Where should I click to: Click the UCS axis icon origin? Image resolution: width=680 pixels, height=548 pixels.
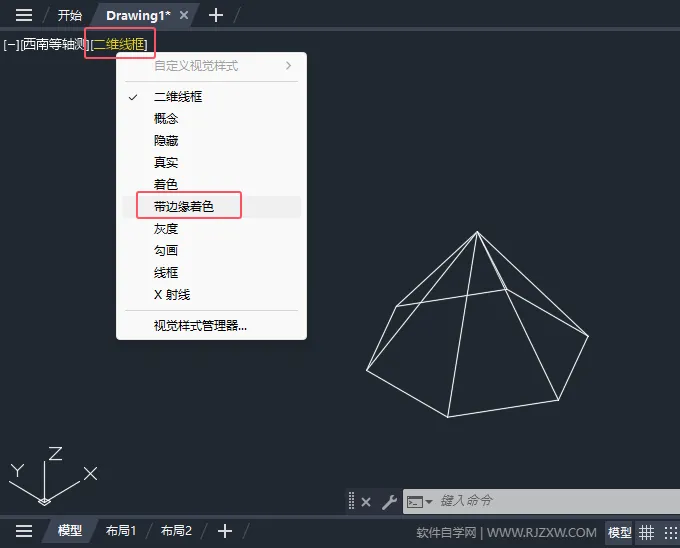pyautogui.click(x=44, y=501)
